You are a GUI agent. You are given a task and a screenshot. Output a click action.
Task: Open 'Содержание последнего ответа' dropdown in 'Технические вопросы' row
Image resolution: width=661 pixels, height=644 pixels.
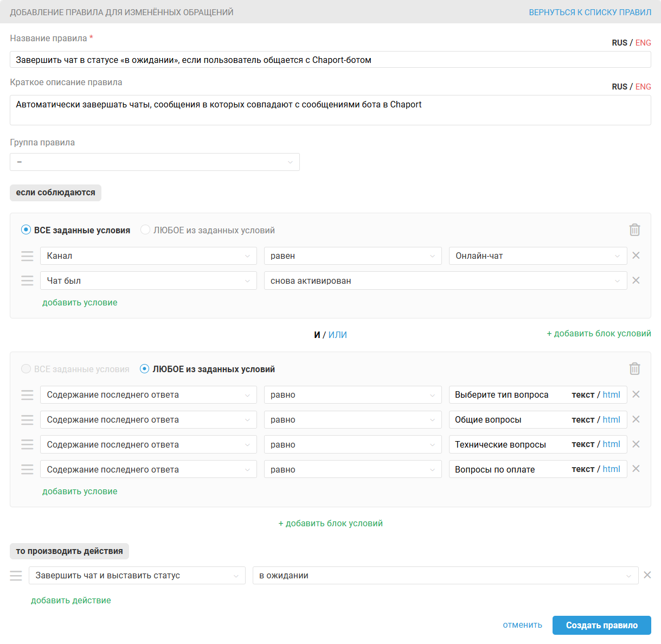coord(149,444)
